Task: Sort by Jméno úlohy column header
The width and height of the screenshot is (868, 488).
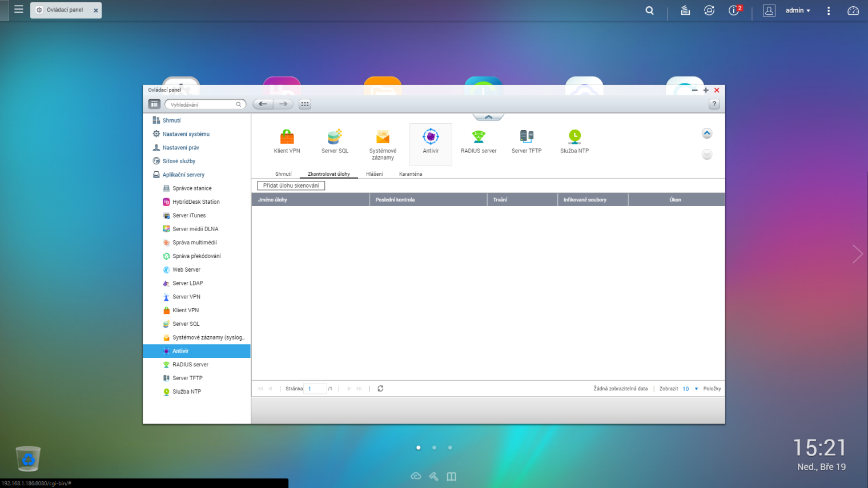Action: coord(311,200)
